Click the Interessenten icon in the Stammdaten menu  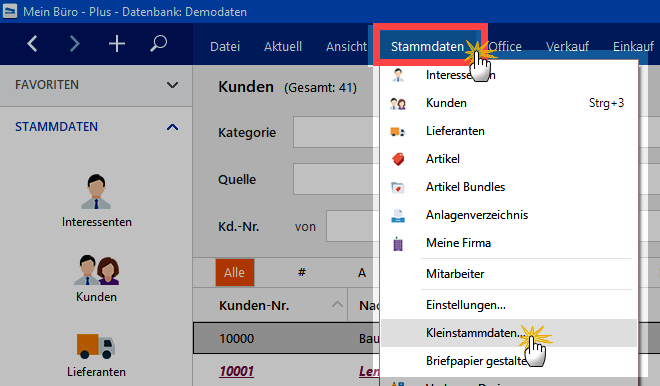pyautogui.click(x=398, y=75)
